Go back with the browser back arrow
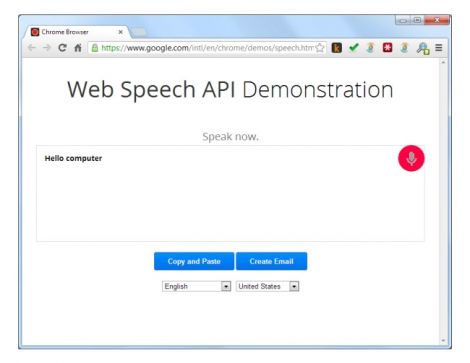Viewport: 470px width, 363px height. pos(32,48)
